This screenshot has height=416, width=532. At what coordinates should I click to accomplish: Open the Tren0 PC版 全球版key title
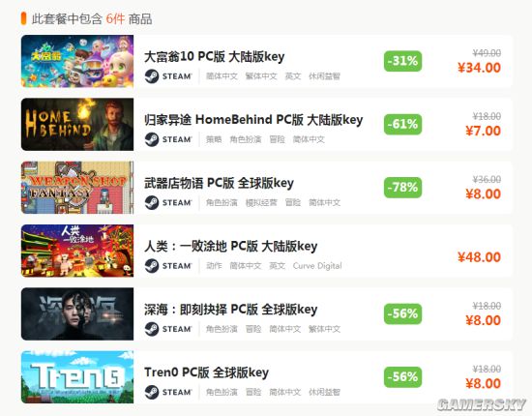pyautogui.click(x=206, y=372)
